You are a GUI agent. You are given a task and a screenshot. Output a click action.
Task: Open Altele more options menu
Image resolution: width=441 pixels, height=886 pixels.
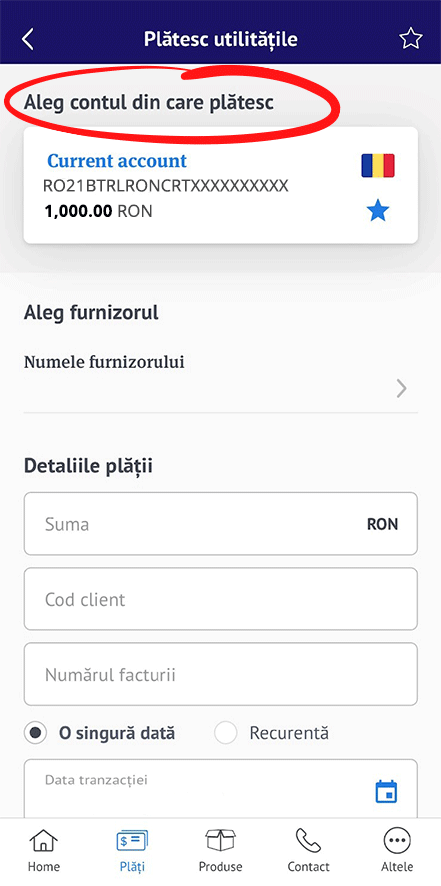(x=397, y=851)
